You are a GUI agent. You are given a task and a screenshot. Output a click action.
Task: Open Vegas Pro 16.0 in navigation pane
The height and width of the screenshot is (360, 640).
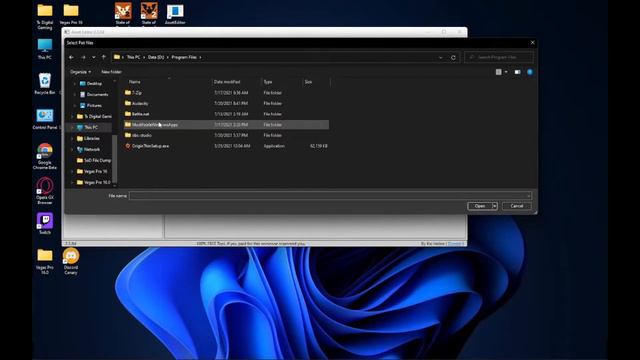coord(97,182)
